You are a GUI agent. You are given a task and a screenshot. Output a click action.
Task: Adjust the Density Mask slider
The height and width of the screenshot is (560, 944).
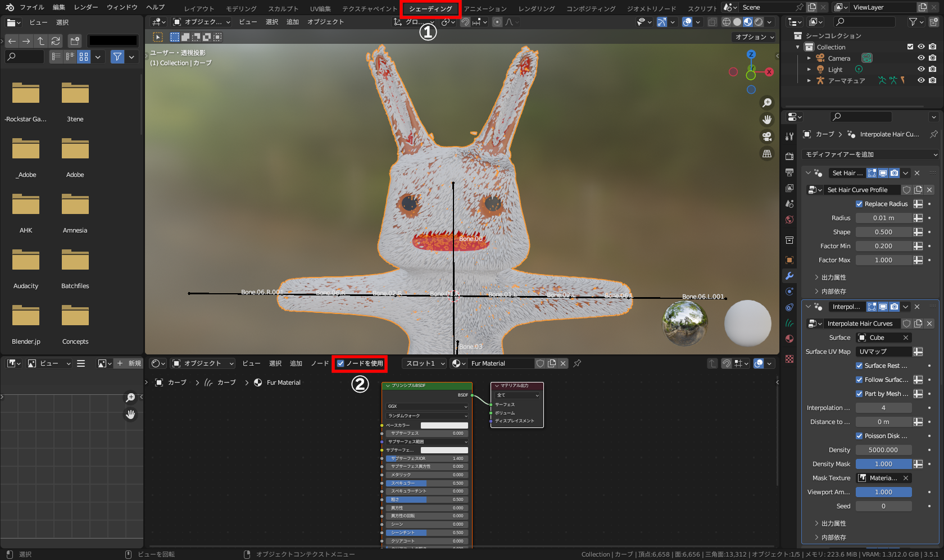883,464
